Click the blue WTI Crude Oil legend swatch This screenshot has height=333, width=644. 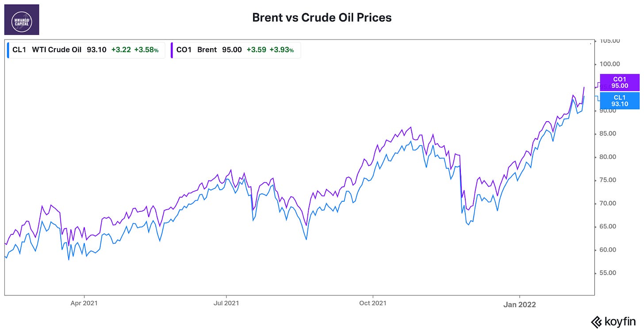[8, 50]
